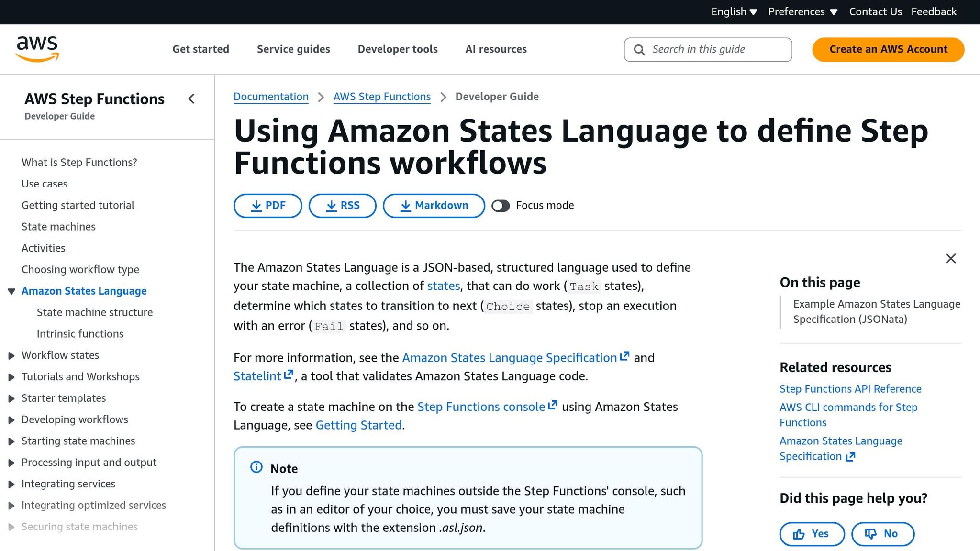Follow the Getting Started link
The image size is (980, 551).
[x=358, y=425]
